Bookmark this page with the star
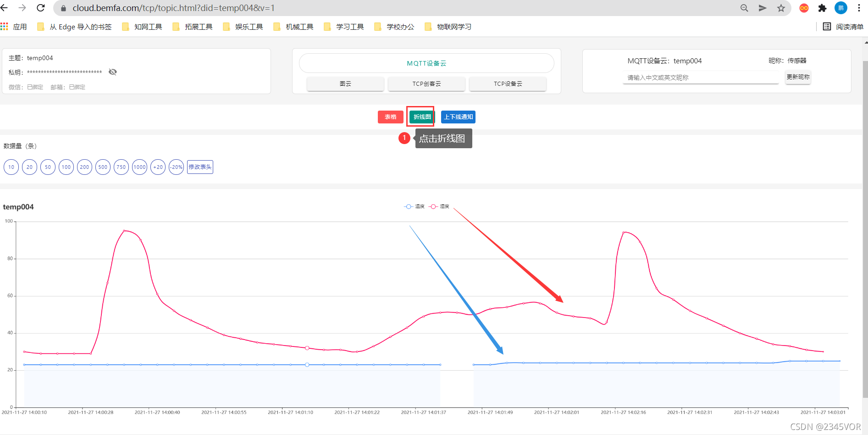The height and width of the screenshot is (435, 868). pyautogui.click(x=781, y=8)
